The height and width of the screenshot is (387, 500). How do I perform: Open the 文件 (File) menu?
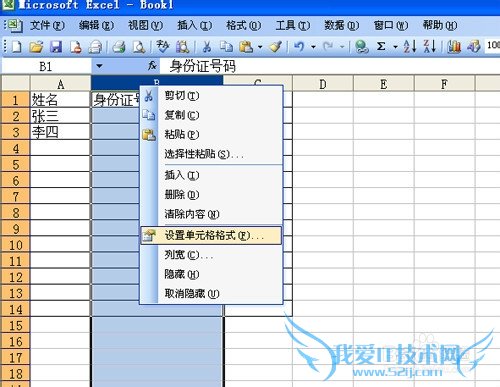47,25
